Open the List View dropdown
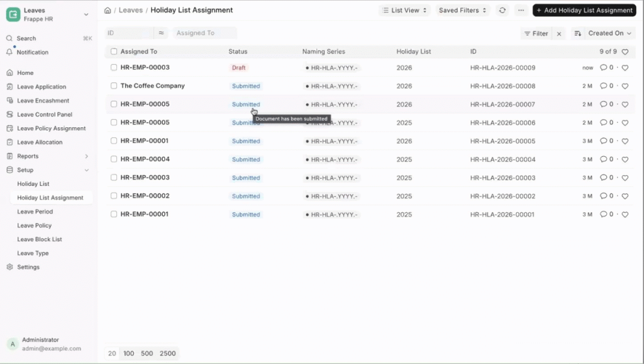This screenshot has height=364, width=644. tap(405, 10)
